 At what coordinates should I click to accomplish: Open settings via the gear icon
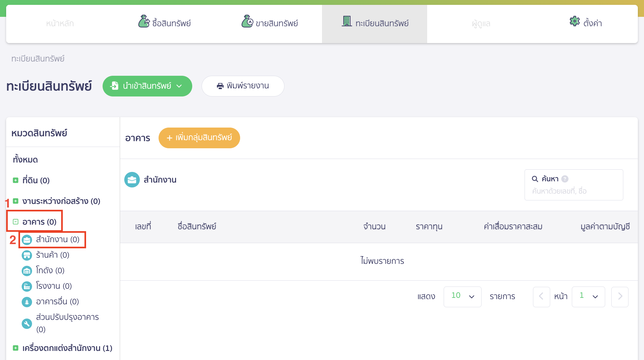click(x=574, y=21)
